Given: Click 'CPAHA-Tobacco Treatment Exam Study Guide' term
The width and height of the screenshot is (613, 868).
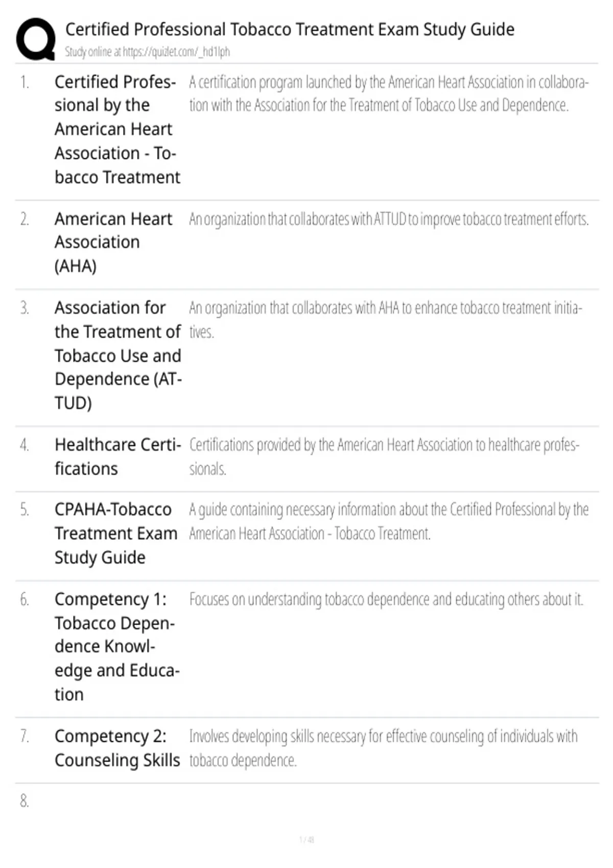Looking at the screenshot, I should click(116, 534).
